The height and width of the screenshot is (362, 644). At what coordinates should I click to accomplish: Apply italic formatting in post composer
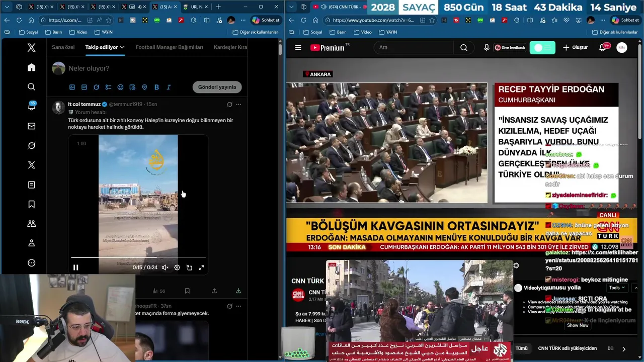tap(169, 87)
